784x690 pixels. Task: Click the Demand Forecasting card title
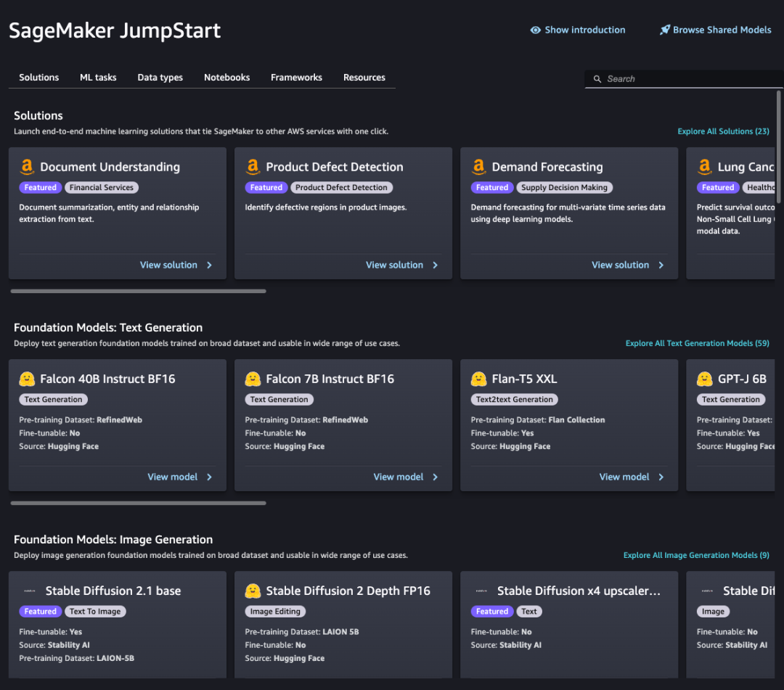(547, 167)
